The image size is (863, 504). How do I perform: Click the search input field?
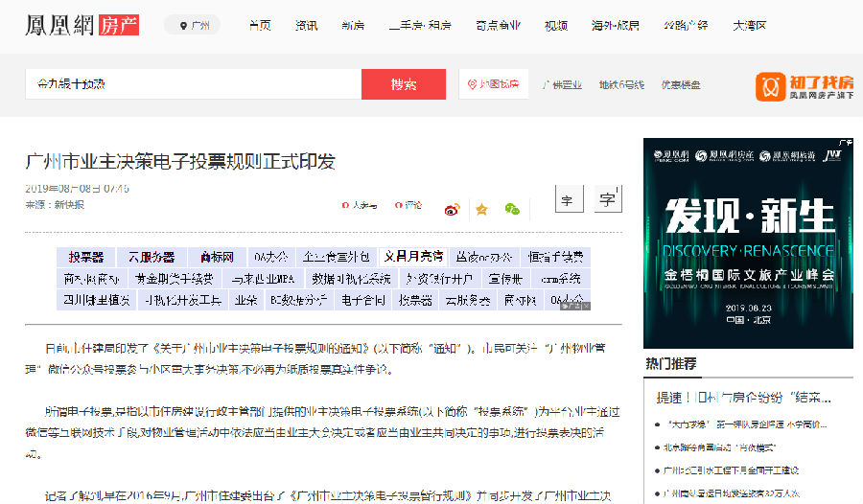(x=192, y=84)
